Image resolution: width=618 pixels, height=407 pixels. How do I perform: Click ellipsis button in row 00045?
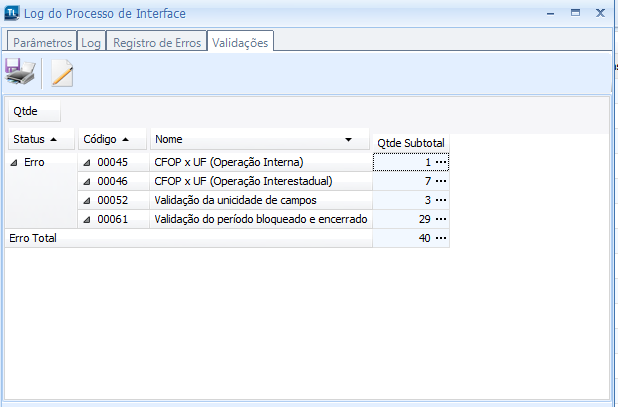(441, 162)
